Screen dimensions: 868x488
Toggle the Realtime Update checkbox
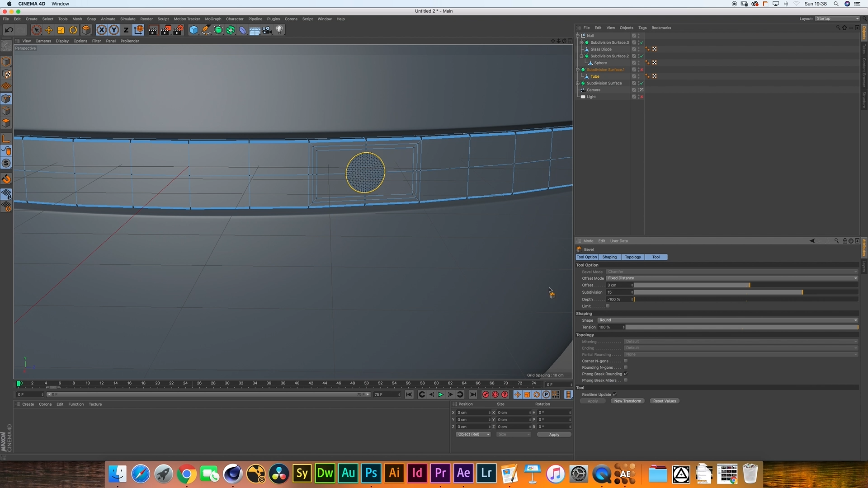click(615, 394)
